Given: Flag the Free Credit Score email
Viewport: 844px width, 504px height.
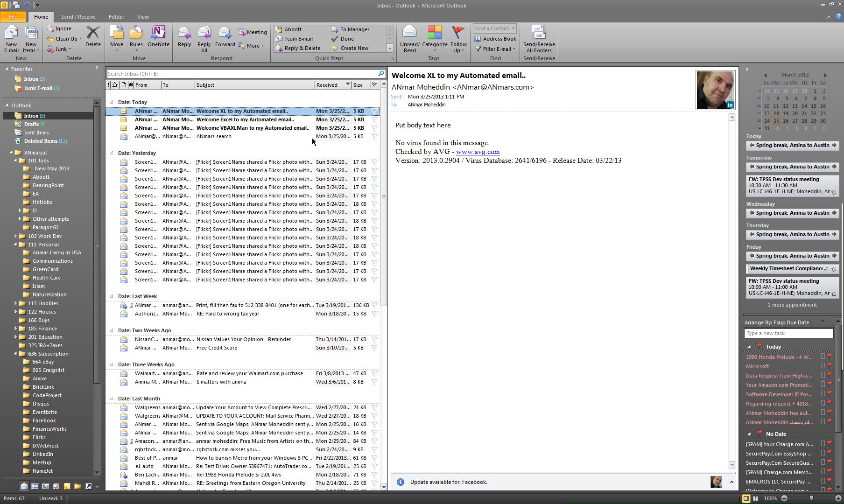Looking at the screenshot, I should click(374, 348).
